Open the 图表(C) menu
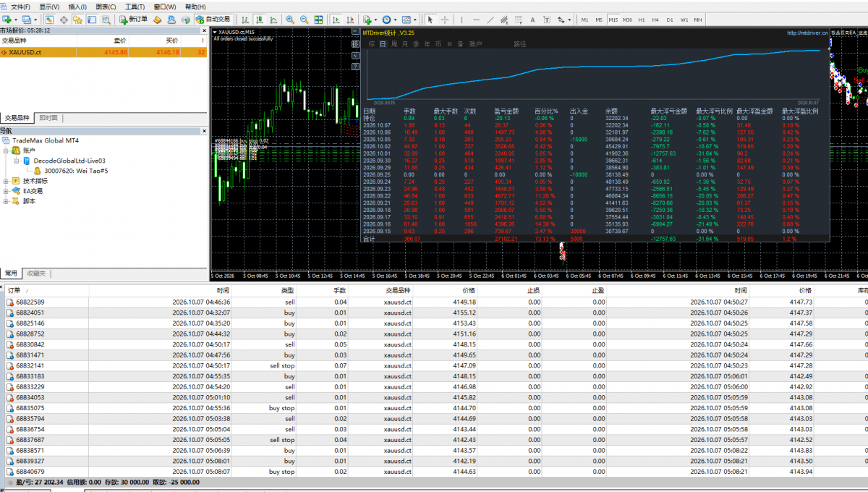Image resolution: width=868 pixels, height=492 pixels. click(x=106, y=7)
